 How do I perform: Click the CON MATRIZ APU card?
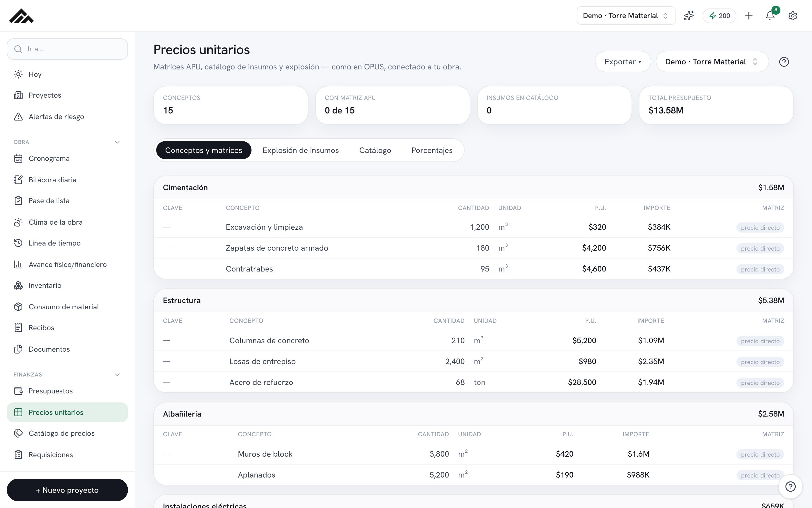(x=392, y=105)
